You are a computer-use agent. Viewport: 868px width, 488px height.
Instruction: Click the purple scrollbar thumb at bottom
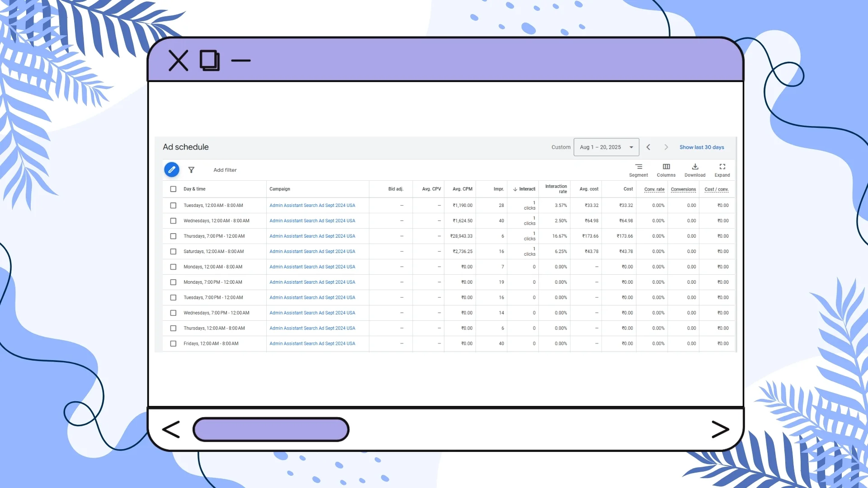click(x=271, y=429)
